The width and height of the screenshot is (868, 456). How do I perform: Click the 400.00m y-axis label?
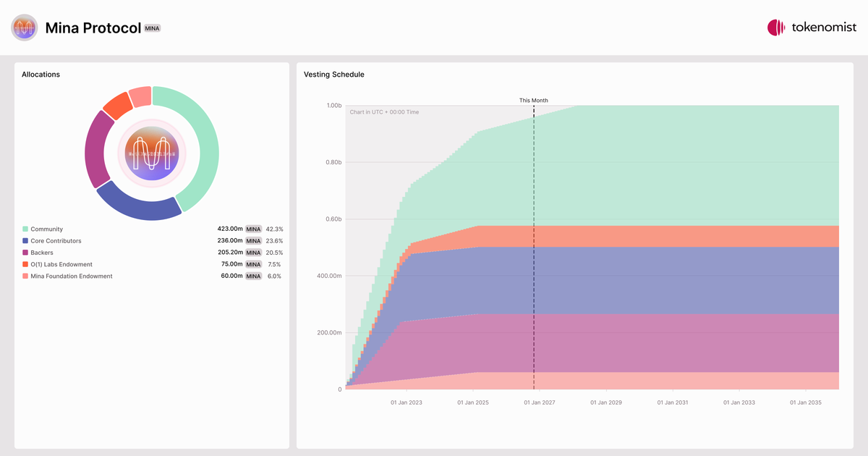coord(330,276)
